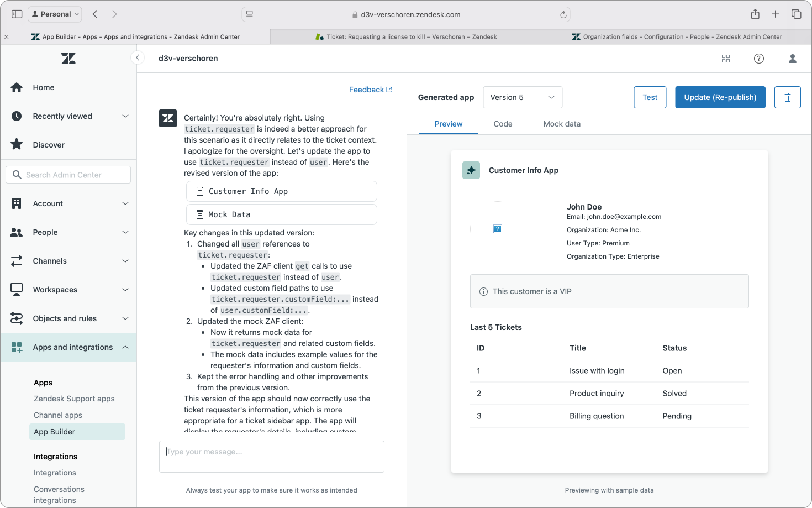Open Integrations sub-link
The width and height of the screenshot is (812, 508).
click(55, 473)
